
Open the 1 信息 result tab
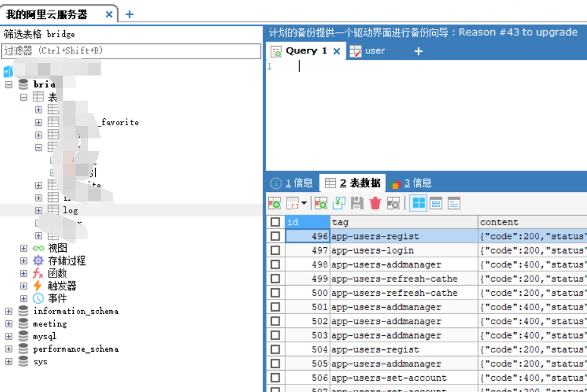point(292,183)
